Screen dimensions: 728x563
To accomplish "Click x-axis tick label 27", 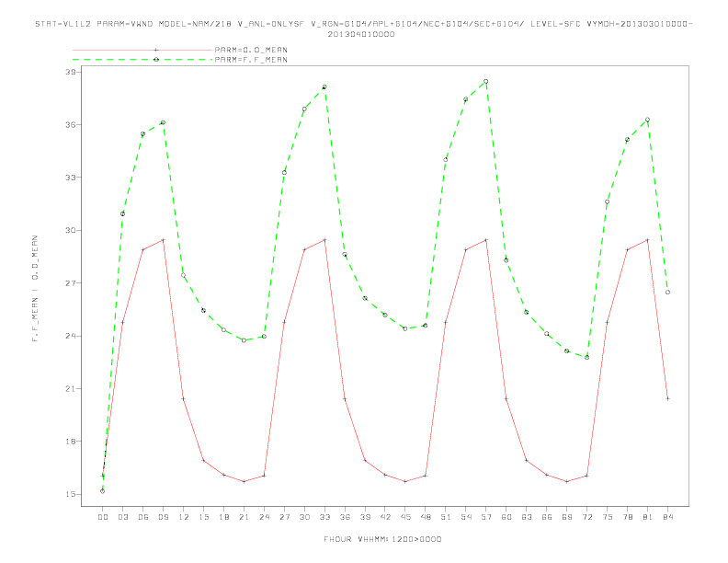I will (x=284, y=517).
